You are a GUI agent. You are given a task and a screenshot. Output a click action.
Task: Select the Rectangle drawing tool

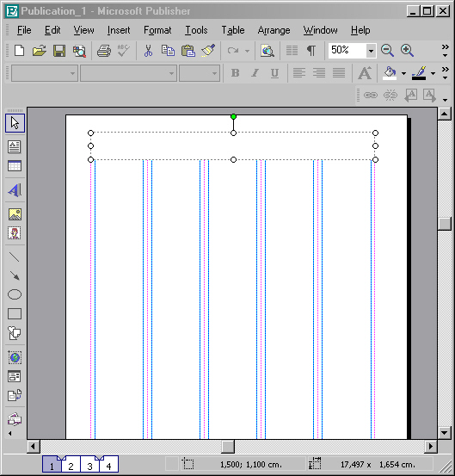[15, 313]
